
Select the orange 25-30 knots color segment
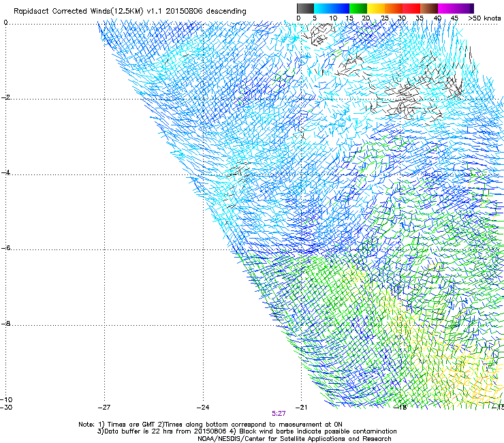394,8
